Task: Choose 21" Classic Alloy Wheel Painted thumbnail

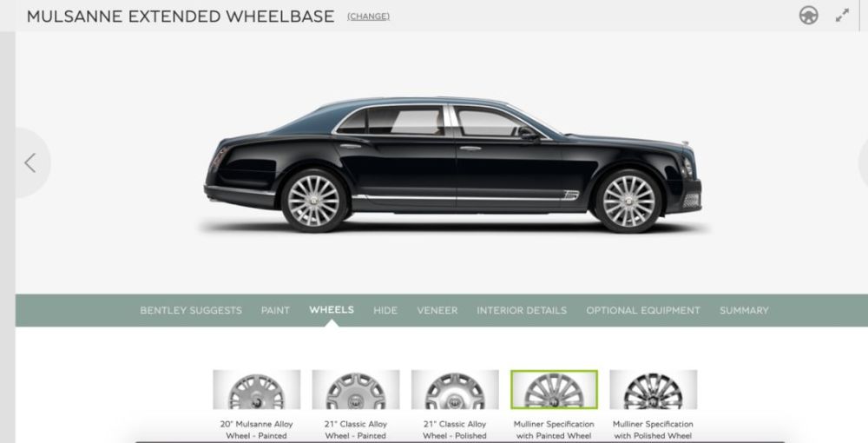Action: click(356, 389)
